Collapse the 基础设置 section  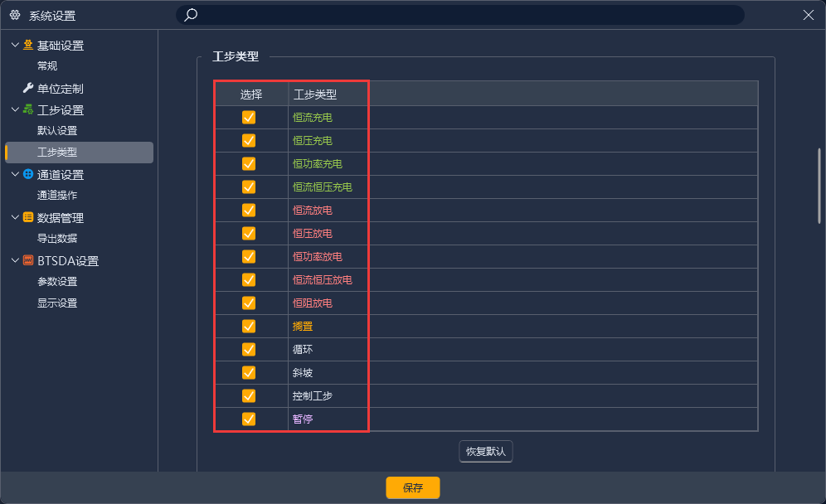point(13,45)
